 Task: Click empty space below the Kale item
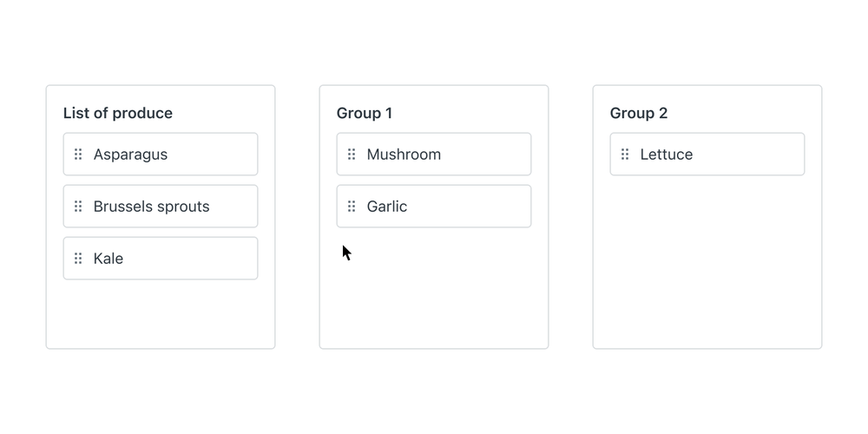click(x=161, y=314)
